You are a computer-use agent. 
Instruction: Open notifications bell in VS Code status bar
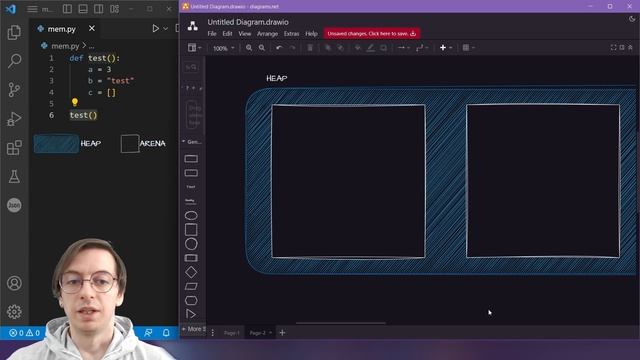166,333
